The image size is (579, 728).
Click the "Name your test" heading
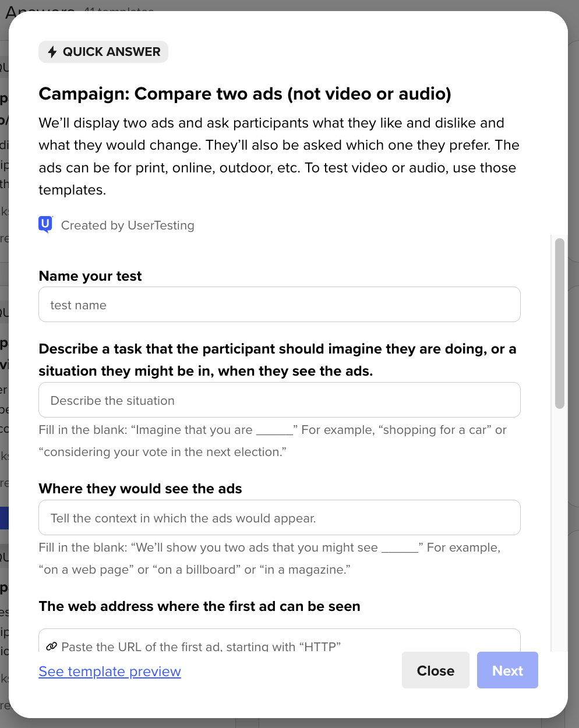pyautogui.click(x=90, y=275)
